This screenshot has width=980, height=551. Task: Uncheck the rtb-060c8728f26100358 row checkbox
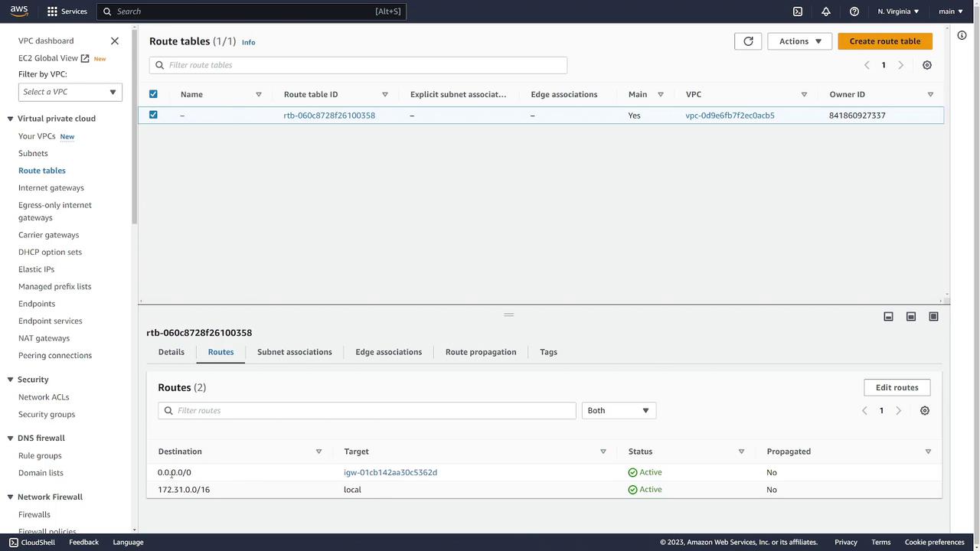click(x=153, y=115)
